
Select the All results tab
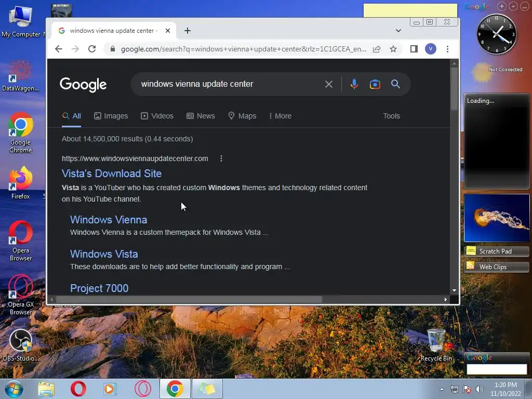(x=72, y=116)
